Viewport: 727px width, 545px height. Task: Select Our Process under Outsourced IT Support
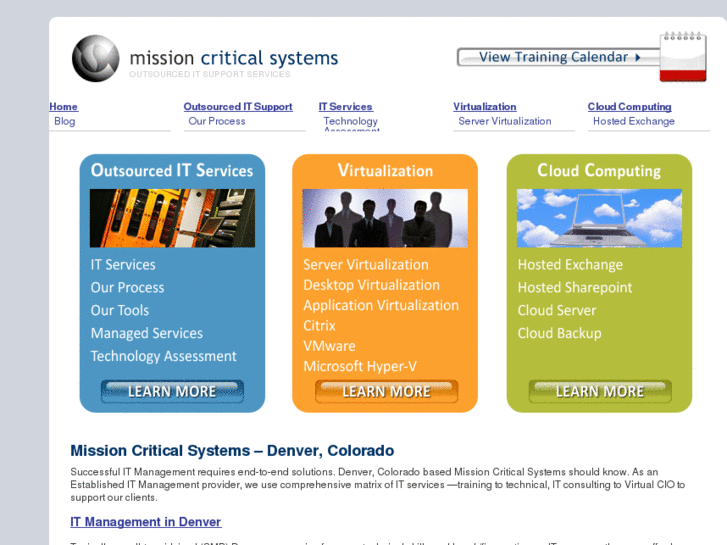[217, 121]
